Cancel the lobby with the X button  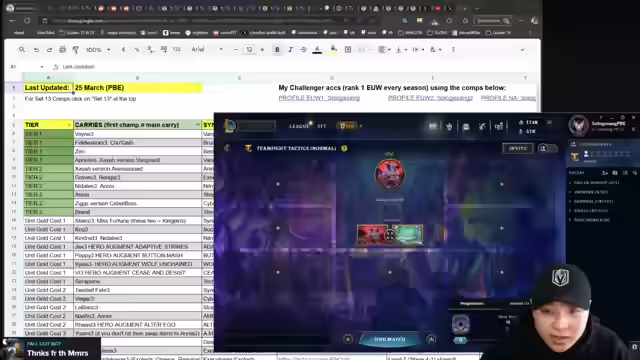pos(348,339)
